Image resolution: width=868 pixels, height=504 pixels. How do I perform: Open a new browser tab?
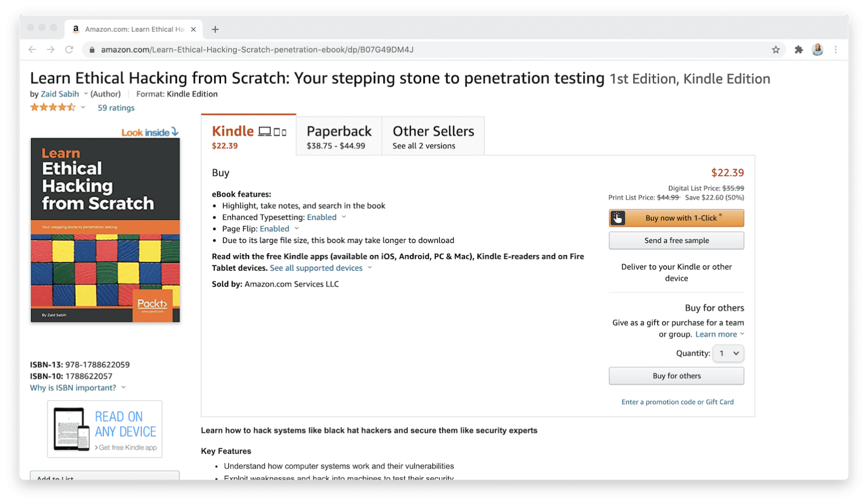pos(215,29)
